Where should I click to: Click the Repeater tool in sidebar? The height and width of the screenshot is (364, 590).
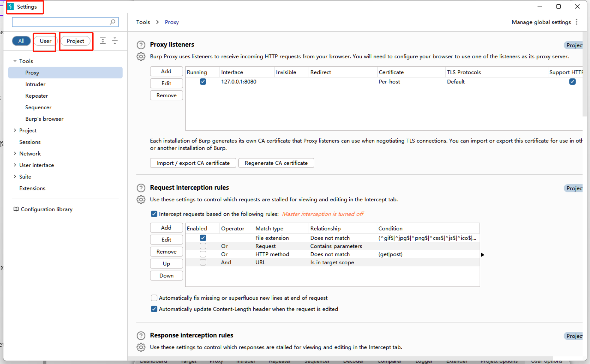pyautogui.click(x=36, y=96)
